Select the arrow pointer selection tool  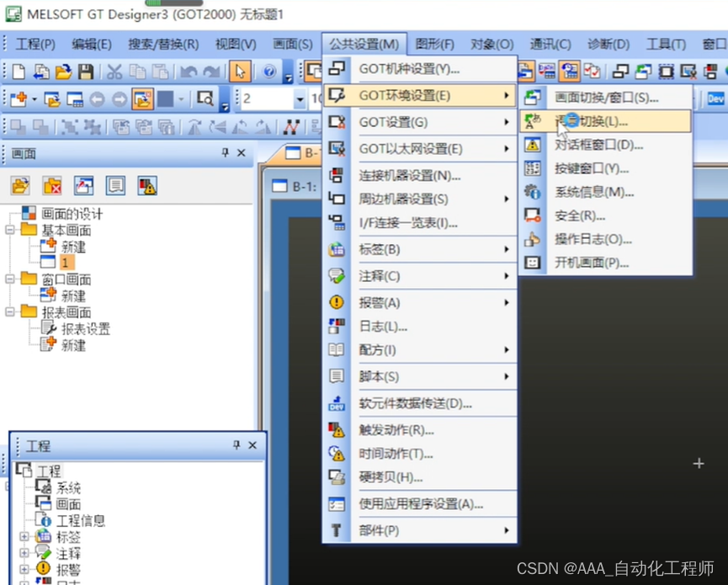click(x=240, y=72)
